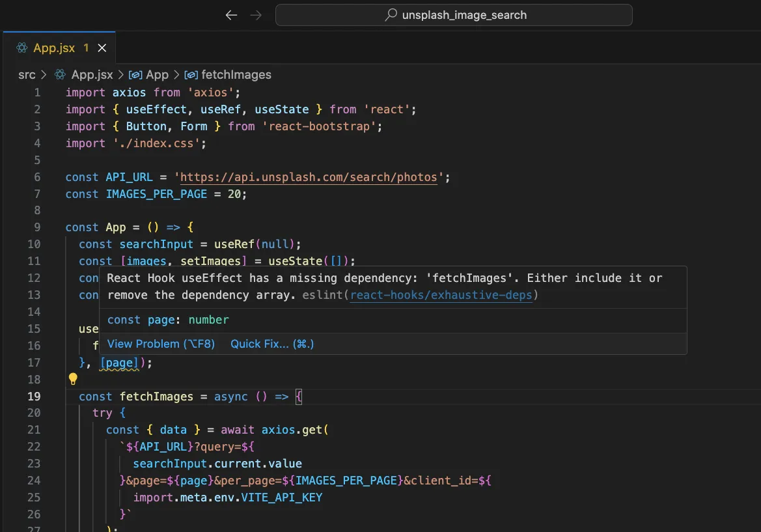Click View Problem in the hover popup
The height and width of the screenshot is (532, 761).
click(161, 344)
